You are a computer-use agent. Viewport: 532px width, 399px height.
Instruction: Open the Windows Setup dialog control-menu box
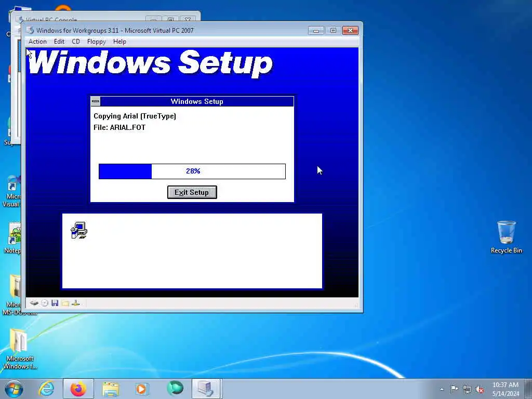tap(96, 101)
